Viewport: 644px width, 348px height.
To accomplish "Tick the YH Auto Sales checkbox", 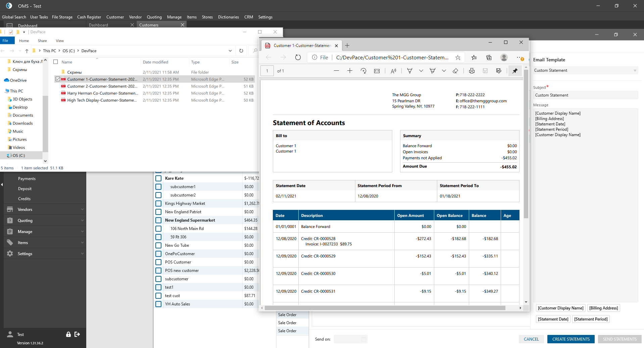I will coord(158,304).
